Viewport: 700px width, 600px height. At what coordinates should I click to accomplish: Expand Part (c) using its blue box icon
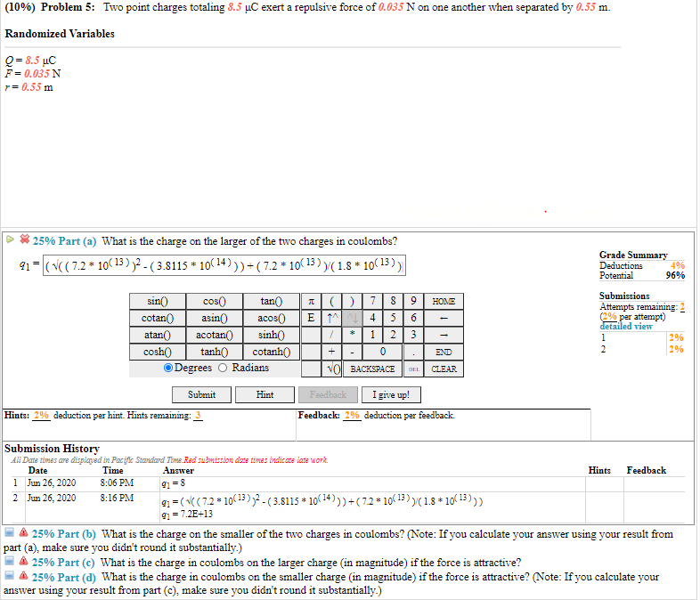pyautogui.click(x=9, y=561)
